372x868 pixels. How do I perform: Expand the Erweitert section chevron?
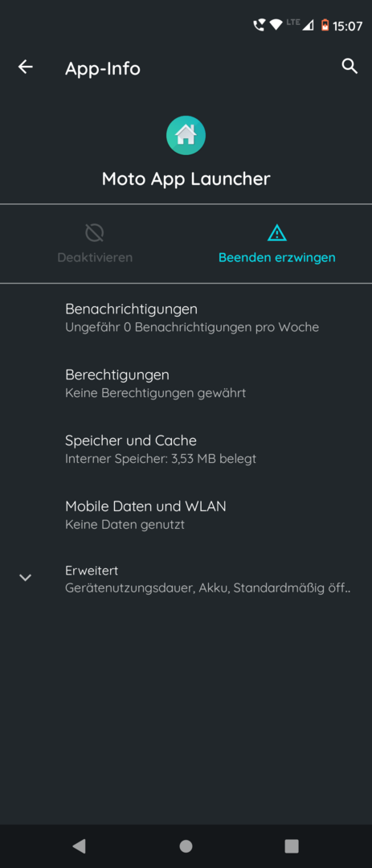point(25,577)
